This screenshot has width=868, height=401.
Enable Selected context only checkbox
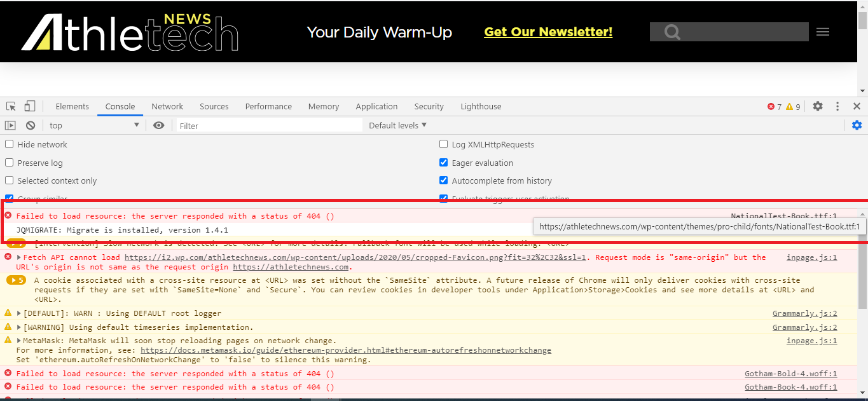tap(9, 180)
